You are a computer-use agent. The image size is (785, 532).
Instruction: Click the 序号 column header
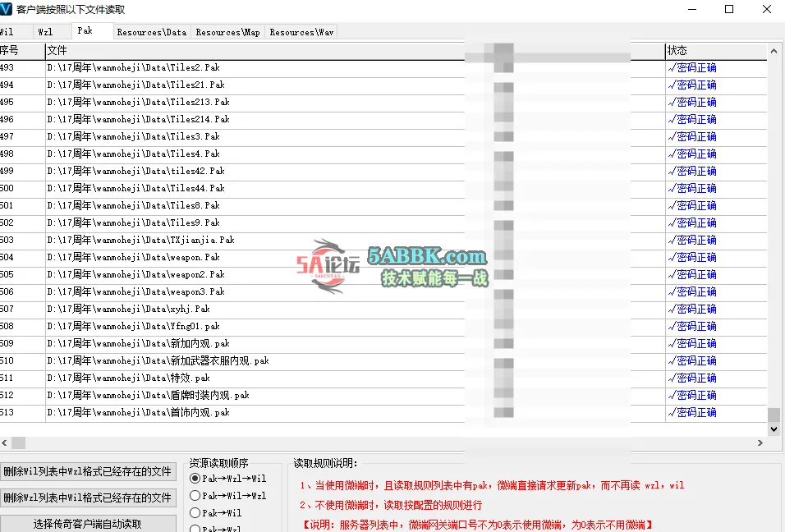click(22, 51)
